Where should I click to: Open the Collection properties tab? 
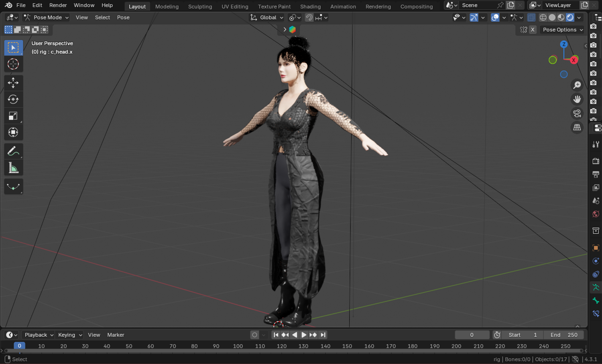pos(596,231)
